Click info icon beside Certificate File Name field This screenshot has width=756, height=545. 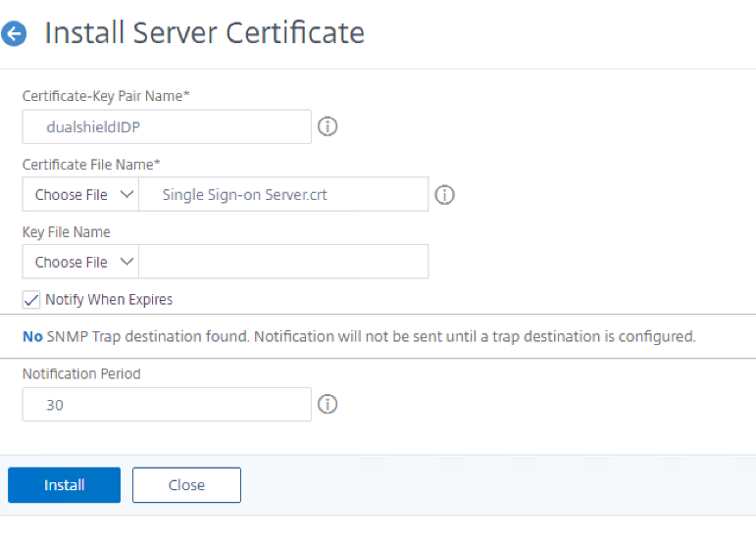click(444, 195)
